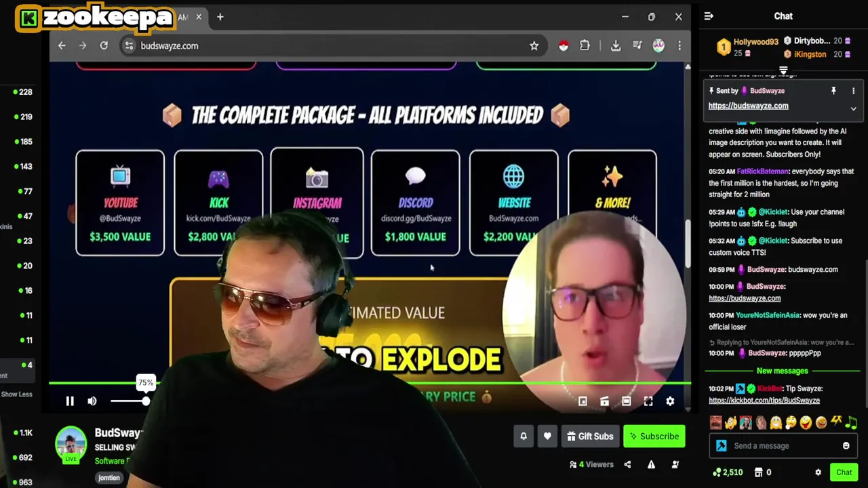Click the FatRickBateman username in chat
Viewport: 868px width, 488px height.
tap(763, 171)
